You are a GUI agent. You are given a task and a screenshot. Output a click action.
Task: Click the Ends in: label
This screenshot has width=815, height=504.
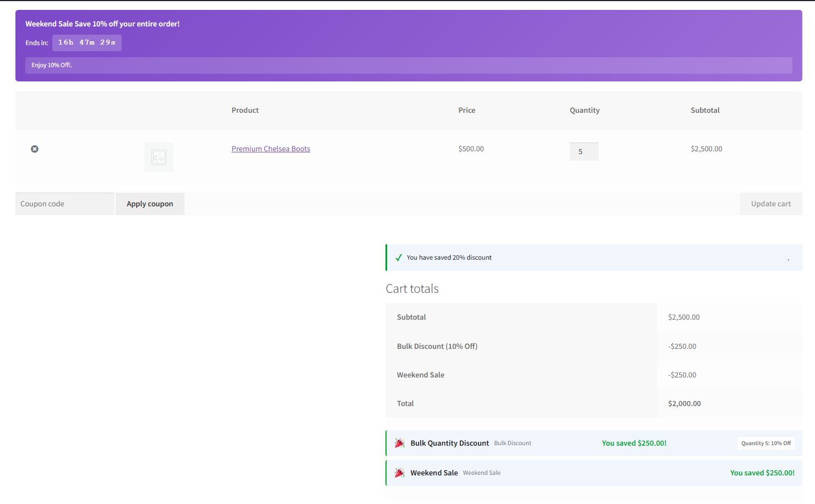pos(37,43)
